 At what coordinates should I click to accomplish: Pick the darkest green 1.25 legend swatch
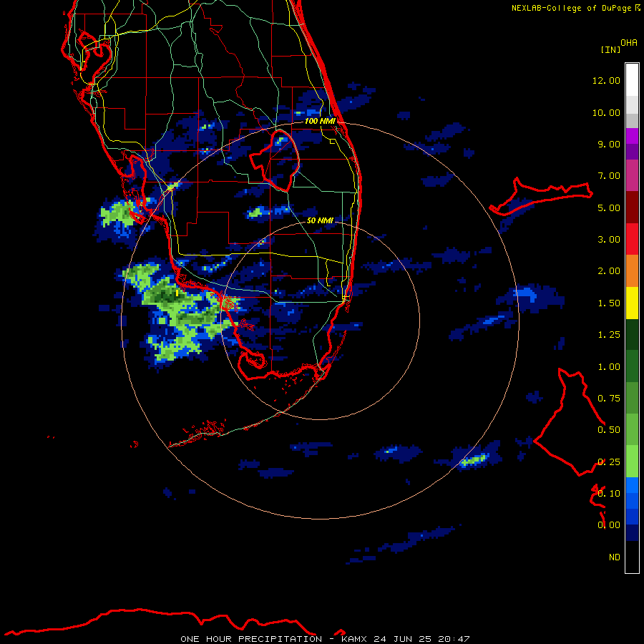click(632, 334)
